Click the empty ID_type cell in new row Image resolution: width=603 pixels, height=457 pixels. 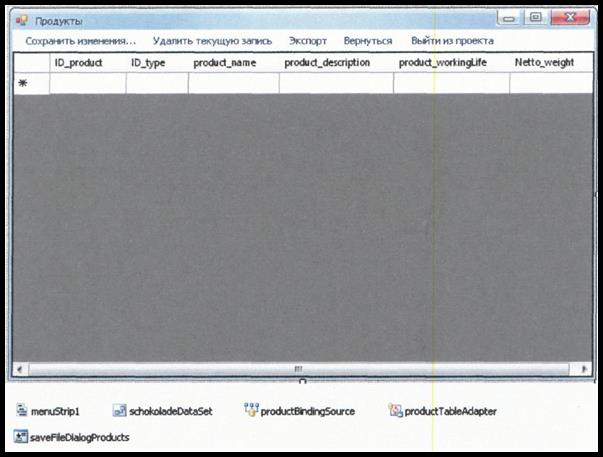157,83
